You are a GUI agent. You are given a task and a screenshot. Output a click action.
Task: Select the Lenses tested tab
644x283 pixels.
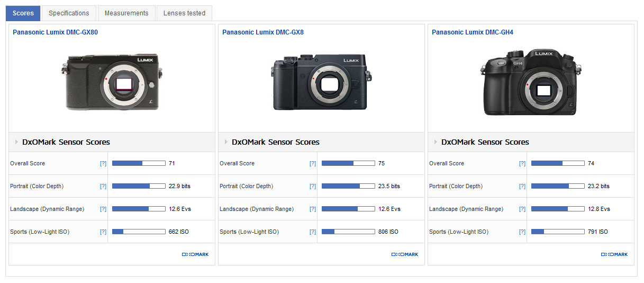184,13
